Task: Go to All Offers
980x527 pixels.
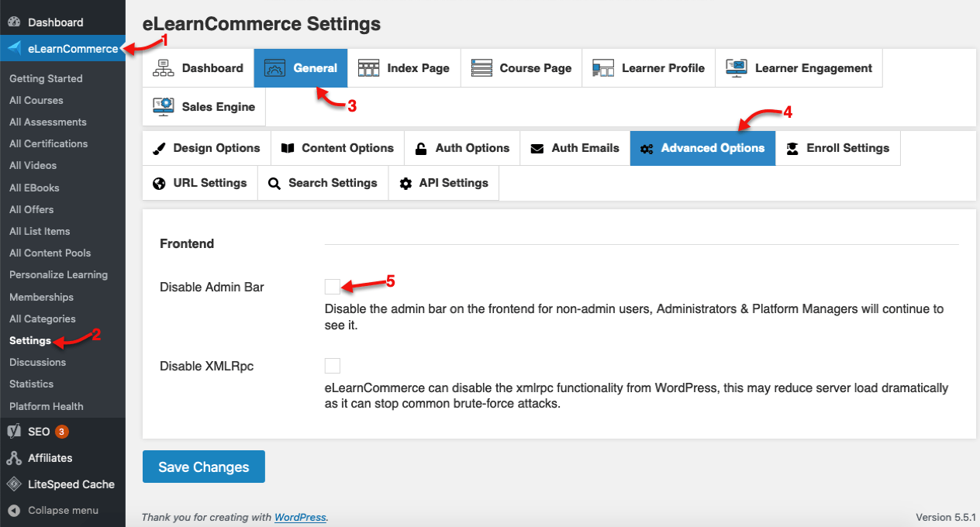Action: click(x=32, y=209)
